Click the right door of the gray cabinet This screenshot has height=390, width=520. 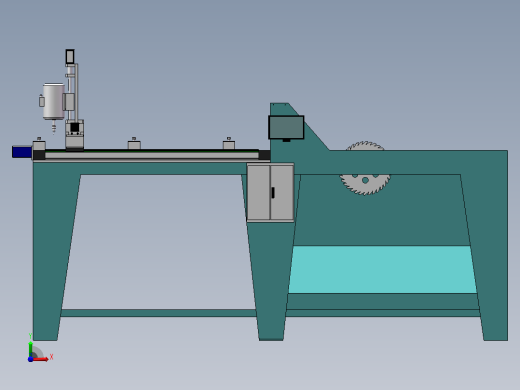(282, 192)
